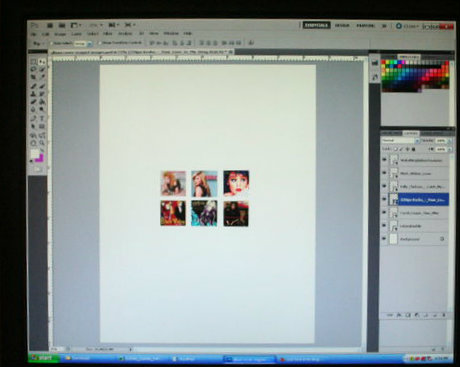Select the Zoom tool in toolbox

42,143
